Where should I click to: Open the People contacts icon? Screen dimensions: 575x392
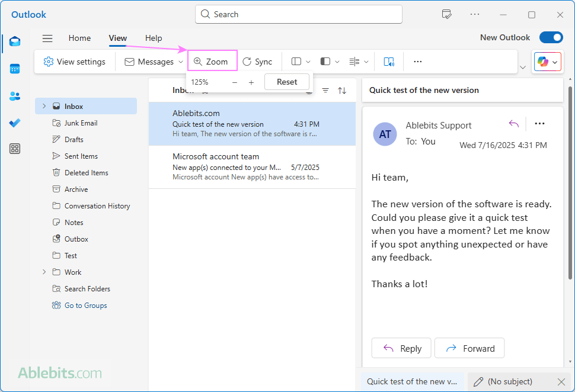click(x=15, y=96)
